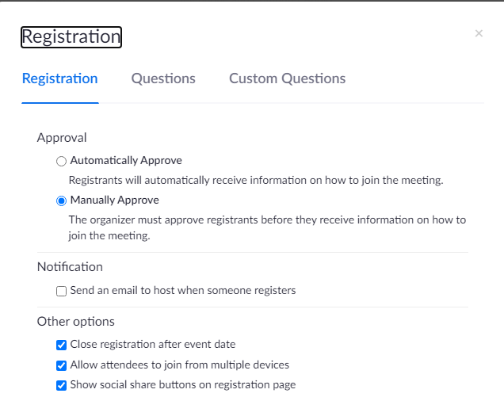
Task: Click the Approval section heading
Action: pyautogui.click(x=62, y=138)
